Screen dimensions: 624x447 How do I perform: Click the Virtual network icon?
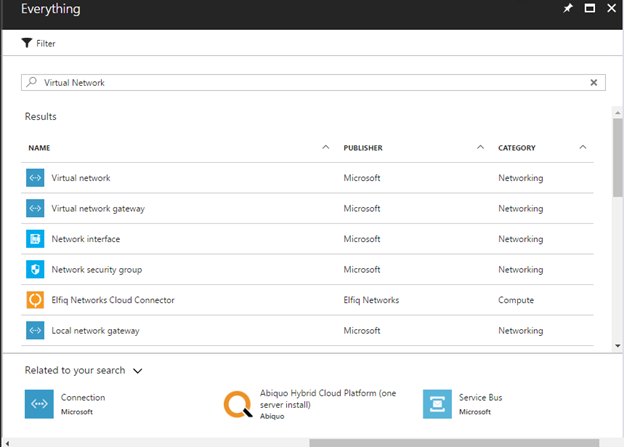point(35,178)
